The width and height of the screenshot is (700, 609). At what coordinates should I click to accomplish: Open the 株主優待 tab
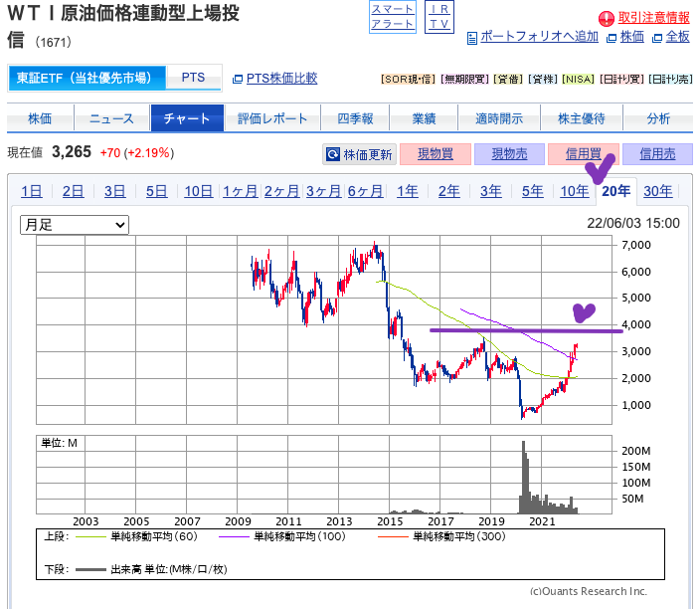[x=582, y=118]
